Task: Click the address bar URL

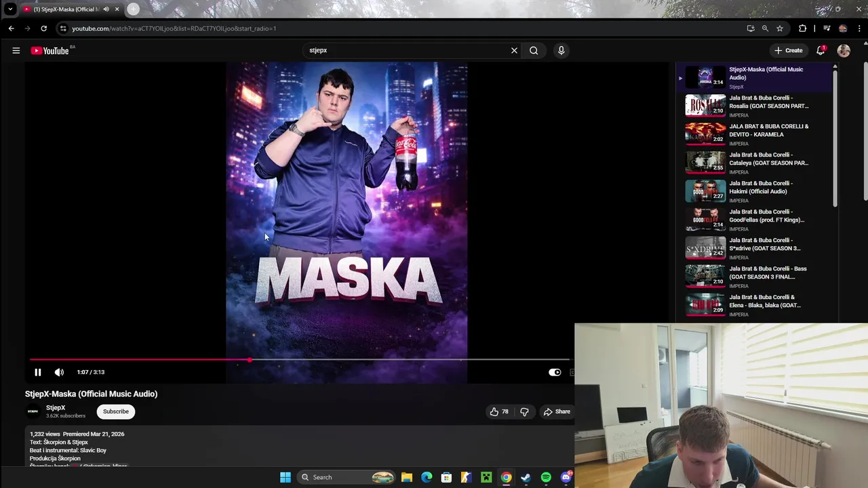Action: tap(174, 28)
